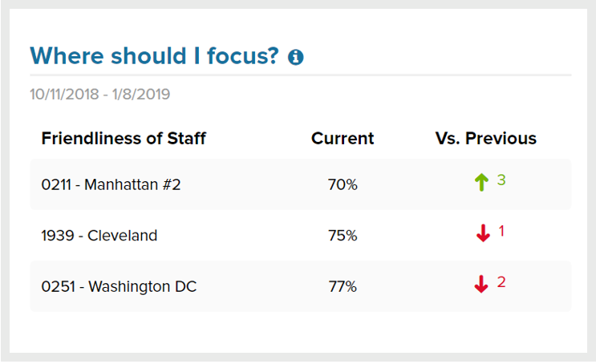Click the 70% current score
The image size is (596, 364).
343,184
